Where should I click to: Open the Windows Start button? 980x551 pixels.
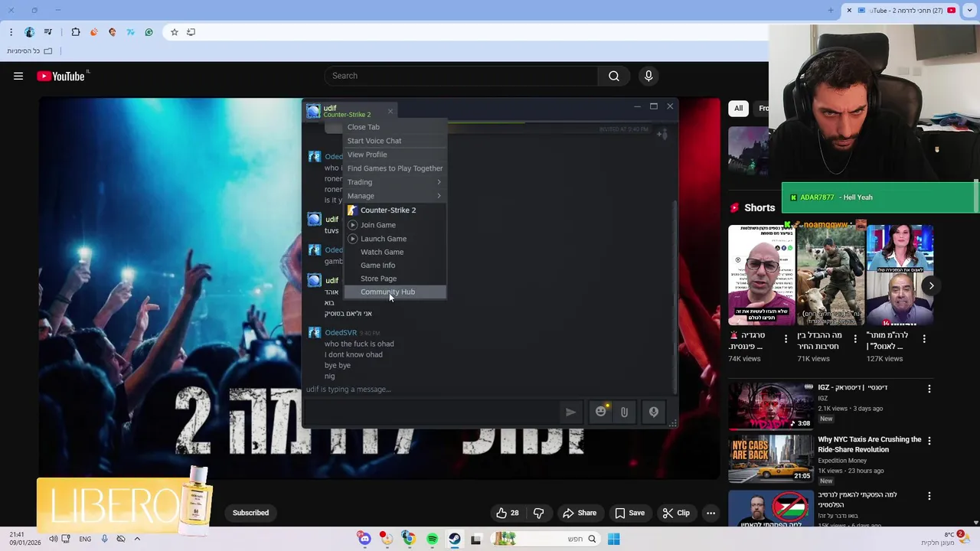[613, 539]
